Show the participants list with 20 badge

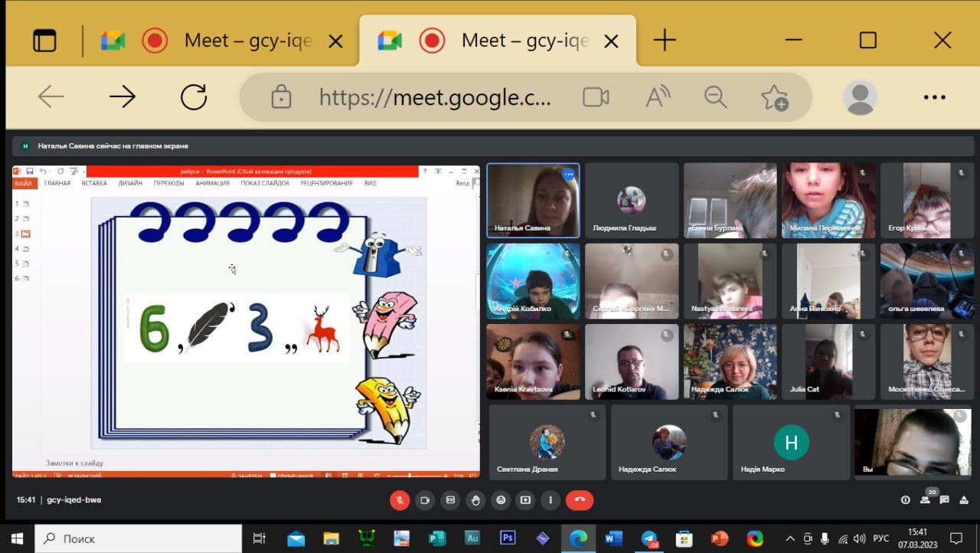(926, 499)
